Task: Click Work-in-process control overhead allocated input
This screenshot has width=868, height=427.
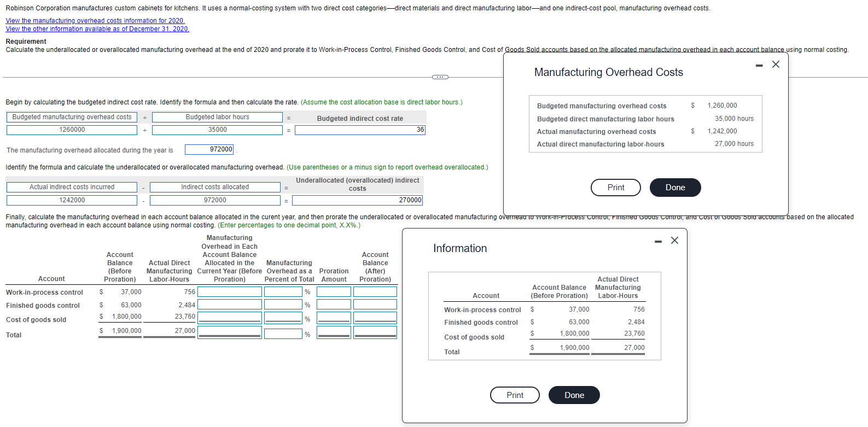Action: coord(230,292)
